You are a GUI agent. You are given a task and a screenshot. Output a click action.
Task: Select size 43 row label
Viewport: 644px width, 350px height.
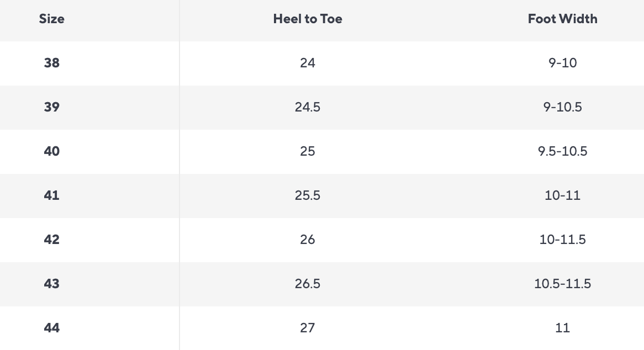(x=51, y=284)
